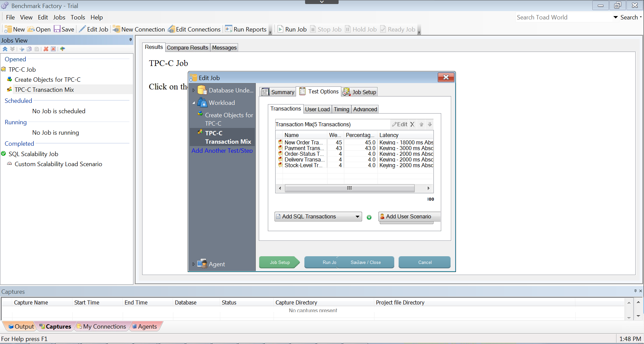Image resolution: width=644 pixels, height=344 pixels.
Task: Open the Help menu
Action: point(97,17)
